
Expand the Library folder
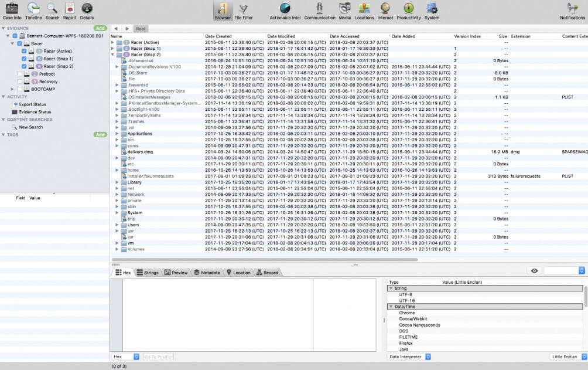point(117,182)
